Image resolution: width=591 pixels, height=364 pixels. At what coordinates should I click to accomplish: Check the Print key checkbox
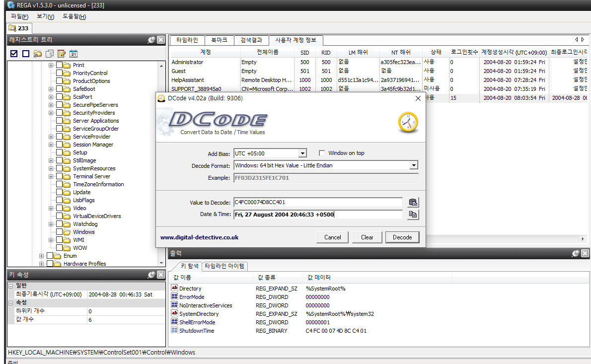[x=59, y=65]
